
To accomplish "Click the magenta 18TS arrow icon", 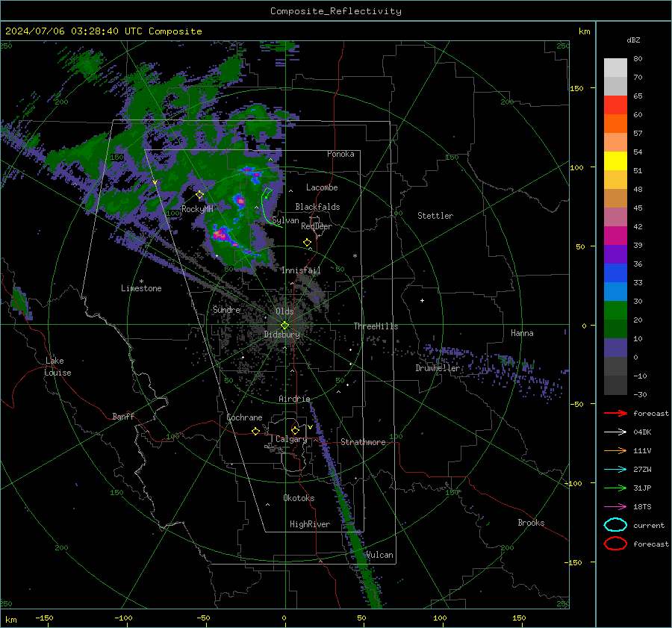I will click(x=615, y=507).
